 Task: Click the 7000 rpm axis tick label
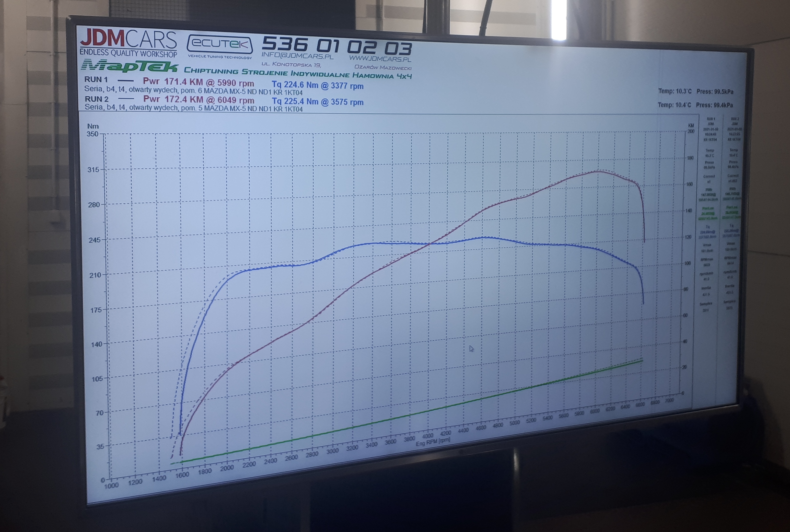(669, 400)
